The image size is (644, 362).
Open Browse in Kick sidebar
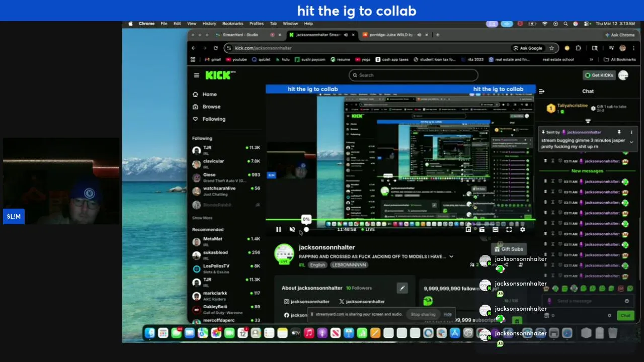[x=207, y=107]
